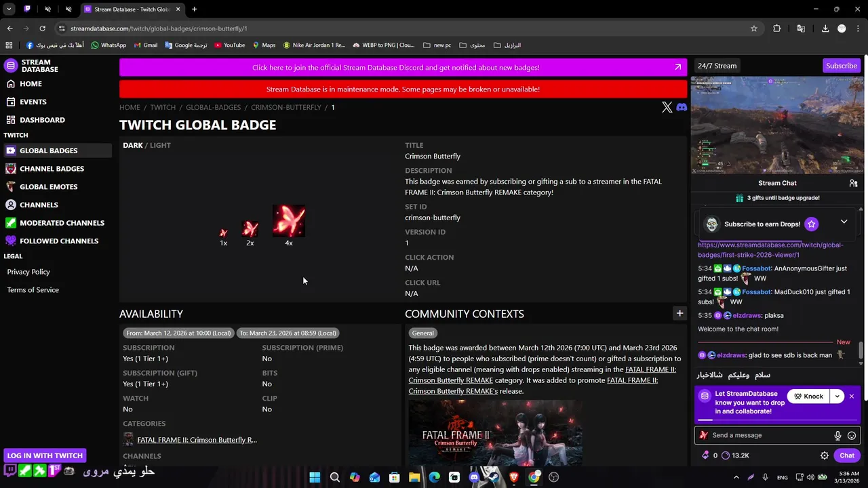The height and width of the screenshot is (488, 868).
Task: Open DASHBOARD in the sidebar
Action: click(42, 120)
